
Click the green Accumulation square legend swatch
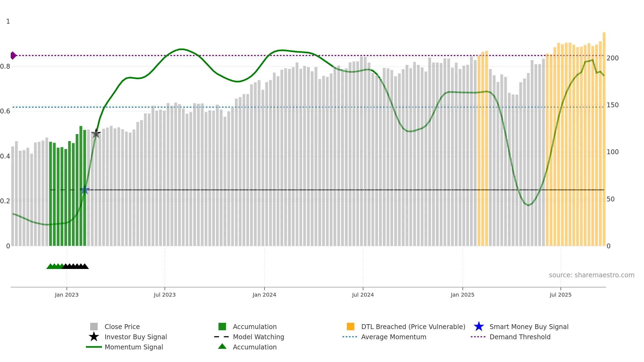222,327
